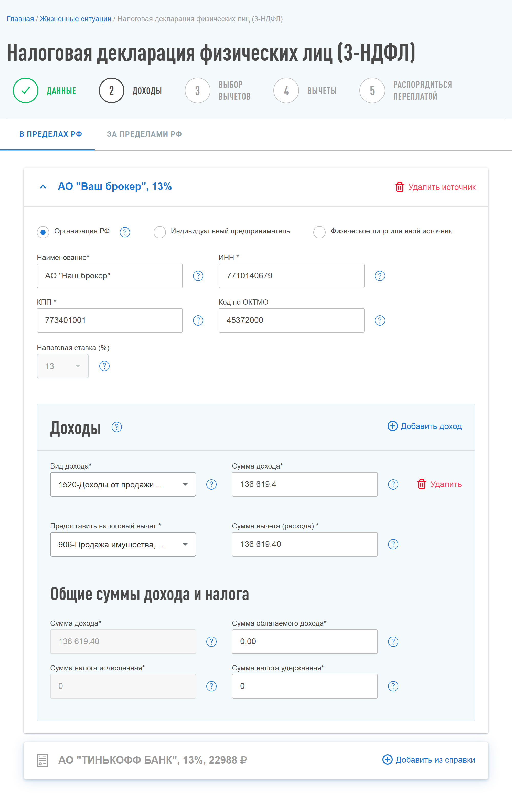512x812 pixels.
Task: Click Сумма вычета (расхода) input 136 619.40
Action: (x=305, y=544)
